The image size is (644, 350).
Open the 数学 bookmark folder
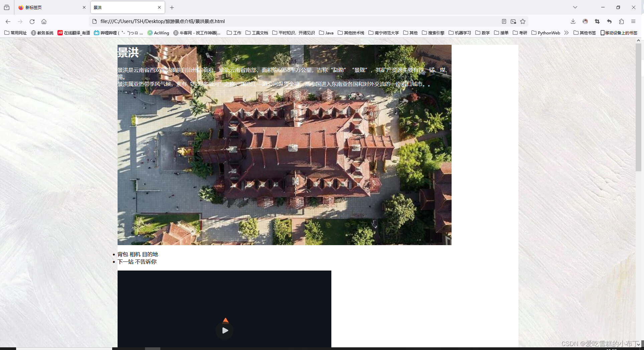point(482,33)
